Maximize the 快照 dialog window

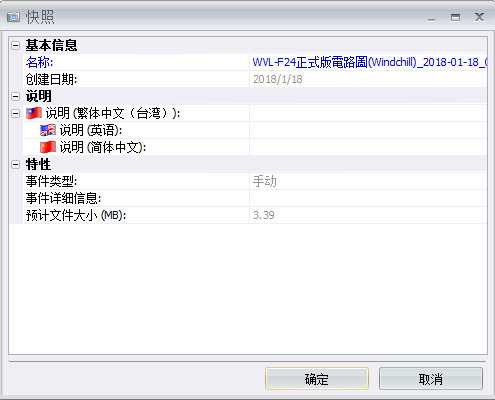455,17
